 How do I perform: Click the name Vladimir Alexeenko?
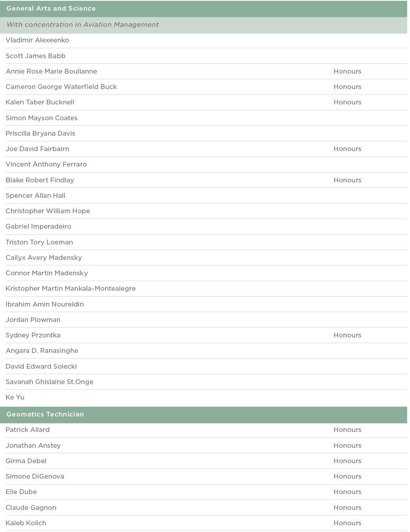point(37,40)
